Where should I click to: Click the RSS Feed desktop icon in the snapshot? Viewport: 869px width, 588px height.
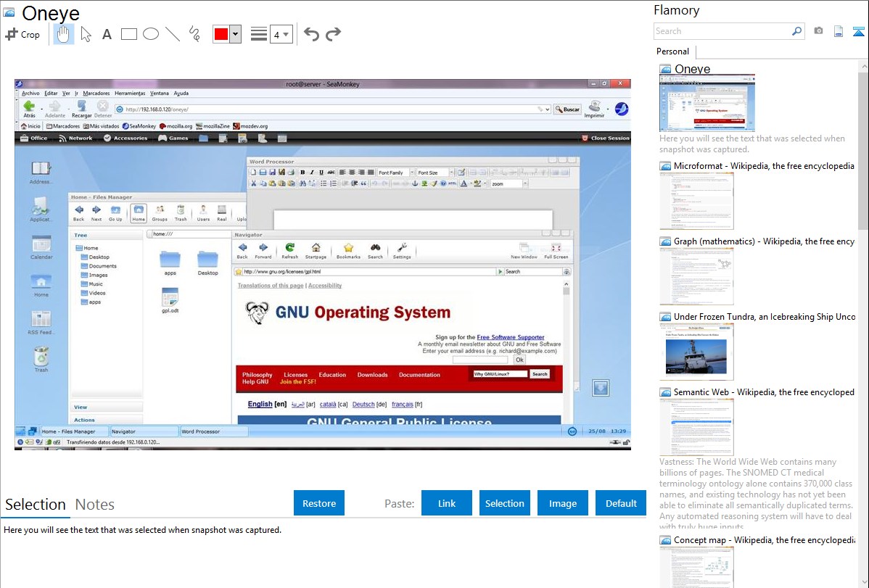(x=41, y=323)
